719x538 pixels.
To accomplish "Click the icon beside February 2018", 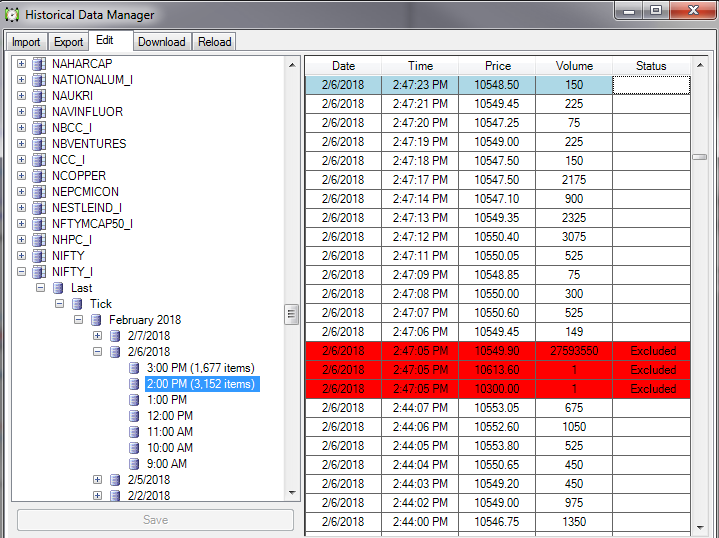I will (x=96, y=320).
